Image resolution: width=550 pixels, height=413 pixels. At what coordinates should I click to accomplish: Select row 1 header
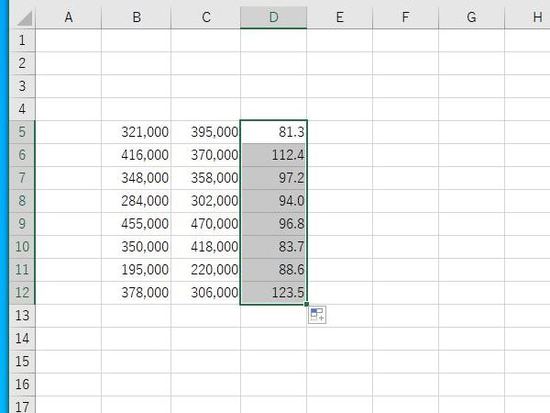point(22,40)
